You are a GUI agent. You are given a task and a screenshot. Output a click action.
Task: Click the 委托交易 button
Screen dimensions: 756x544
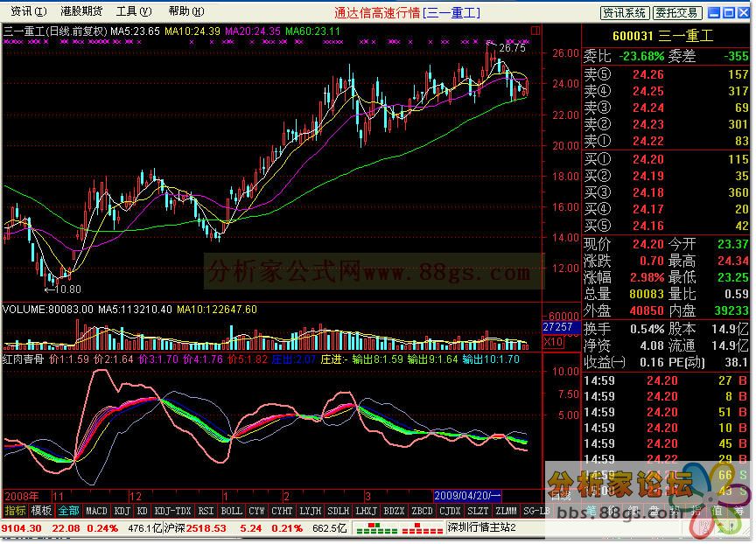pos(677,13)
